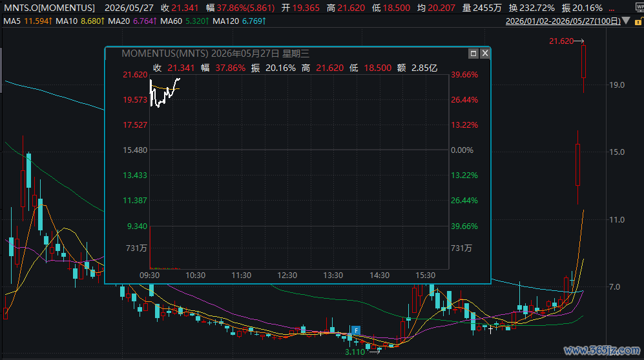Close the MOMENTUS intraday popup
The height and width of the screenshot is (360, 644).
(x=485, y=54)
